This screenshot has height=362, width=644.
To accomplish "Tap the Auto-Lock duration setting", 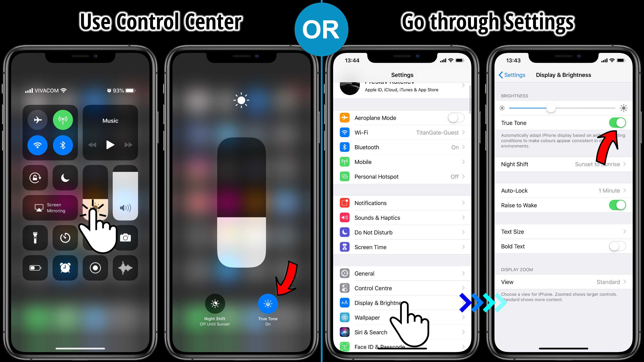I will click(x=562, y=190).
